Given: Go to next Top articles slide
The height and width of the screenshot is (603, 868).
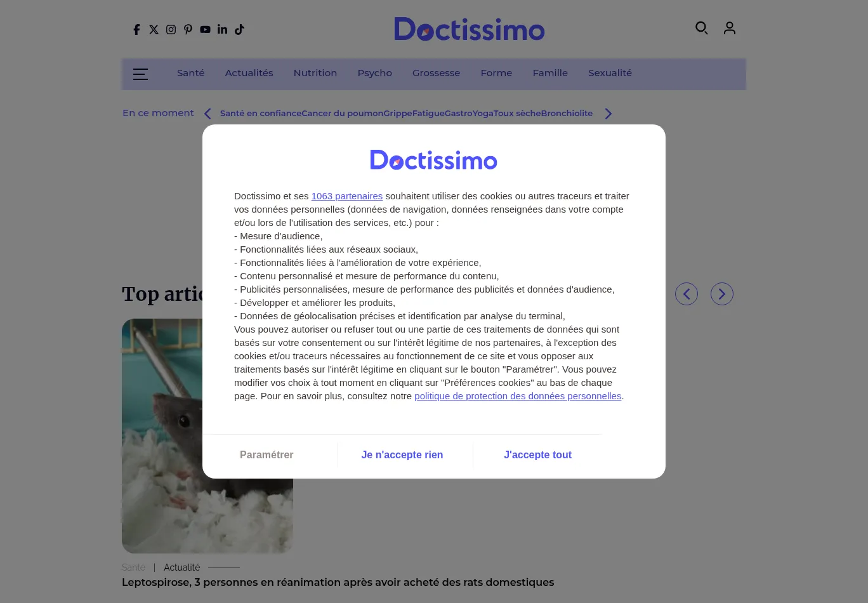Looking at the screenshot, I should 722,294.
